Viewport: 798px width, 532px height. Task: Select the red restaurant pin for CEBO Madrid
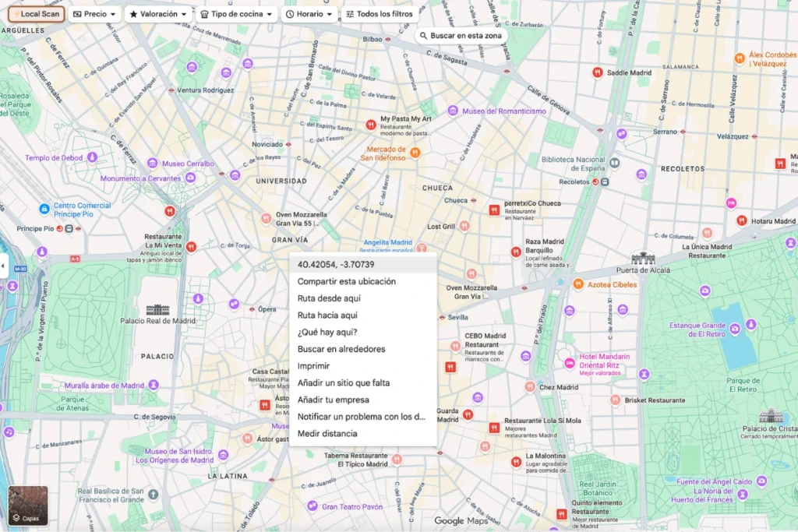454,346
